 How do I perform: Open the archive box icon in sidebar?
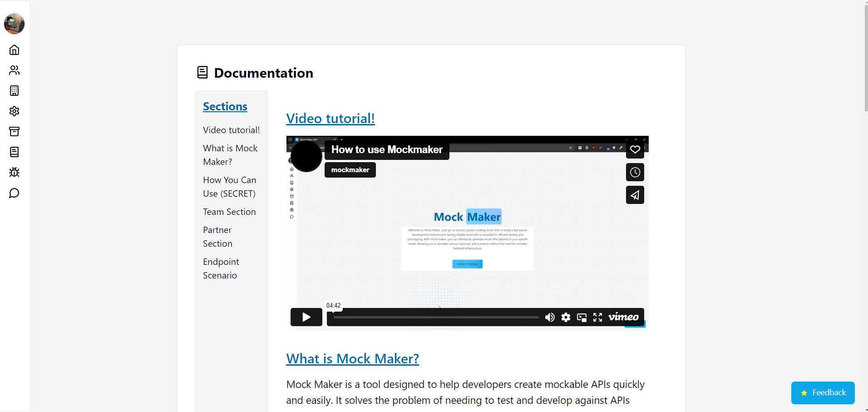pos(14,131)
